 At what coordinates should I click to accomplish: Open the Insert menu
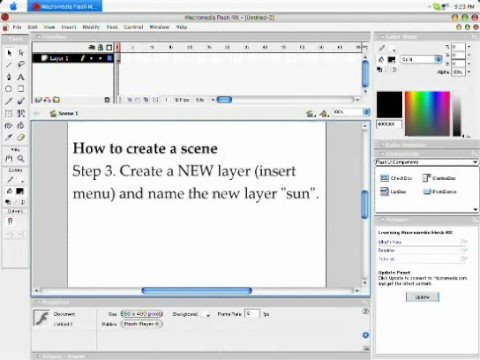(69, 27)
